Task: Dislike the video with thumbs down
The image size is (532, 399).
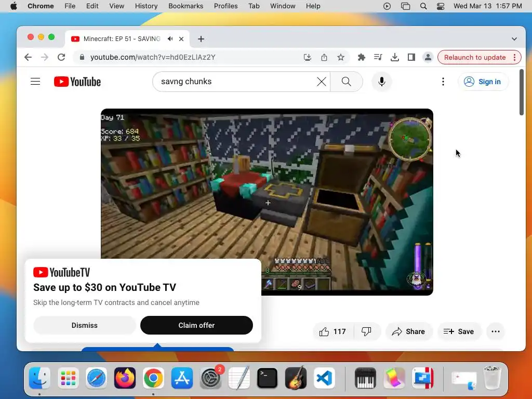Action: pos(366,331)
